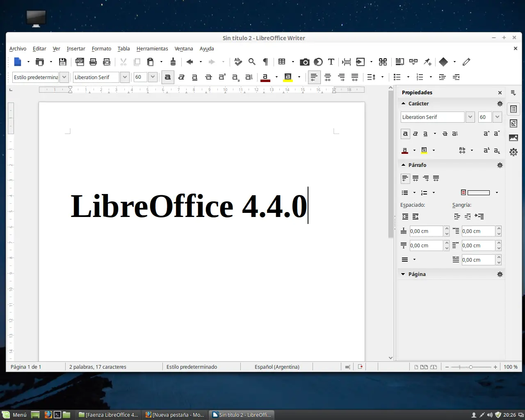Open the Archivo menu
525x420 pixels.
tap(18, 48)
